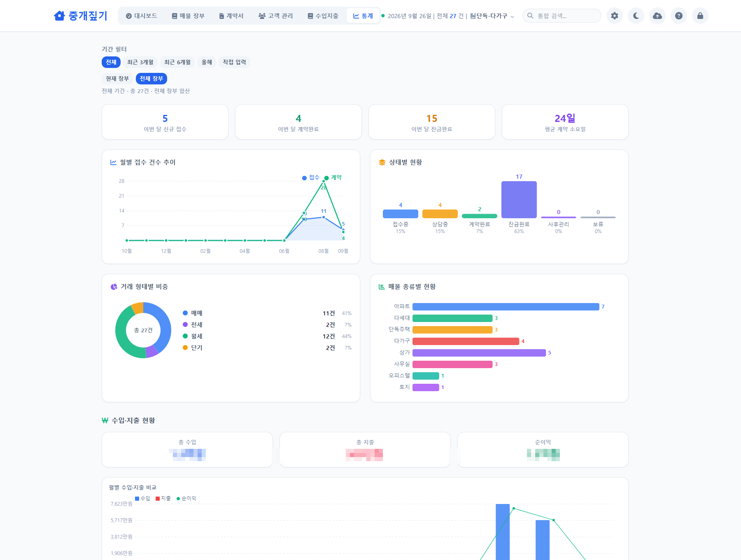This screenshot has width=741, height=560.
Task: Click the won symbol beside 수입·지출 현황
Action: (105, 420)
